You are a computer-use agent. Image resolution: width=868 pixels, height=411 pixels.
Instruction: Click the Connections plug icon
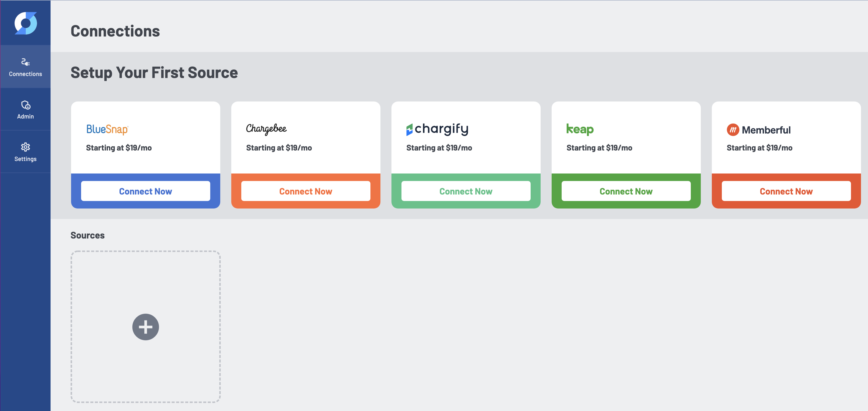tap(25, 62)
